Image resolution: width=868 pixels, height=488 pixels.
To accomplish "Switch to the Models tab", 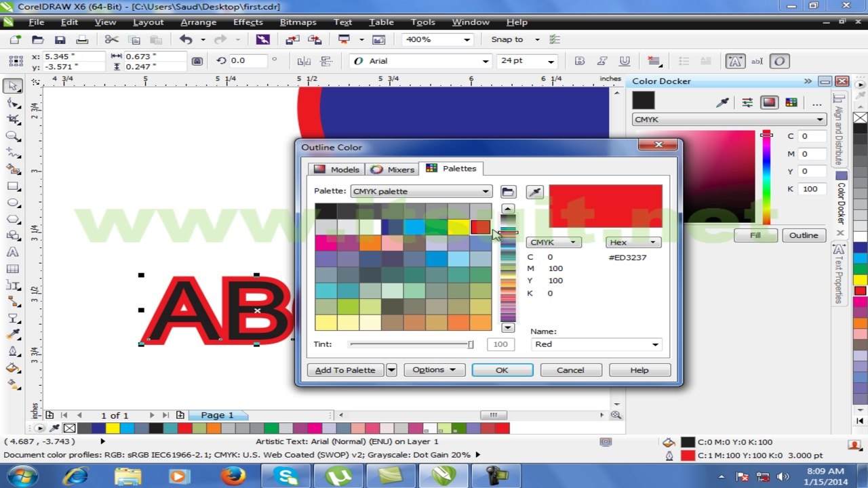I will (x=336, y=169).
